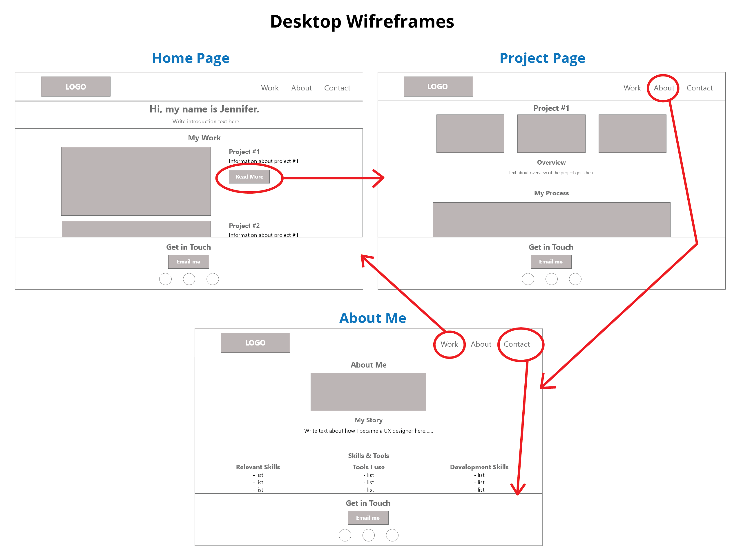Open About in Home Page navigation

click(x=302, y=88)
